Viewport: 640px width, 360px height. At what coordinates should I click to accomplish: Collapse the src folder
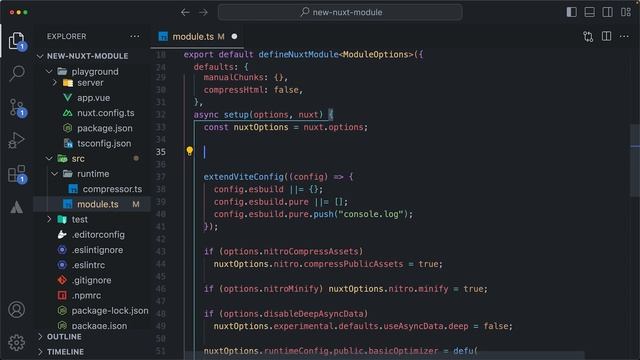coord(49,158)
